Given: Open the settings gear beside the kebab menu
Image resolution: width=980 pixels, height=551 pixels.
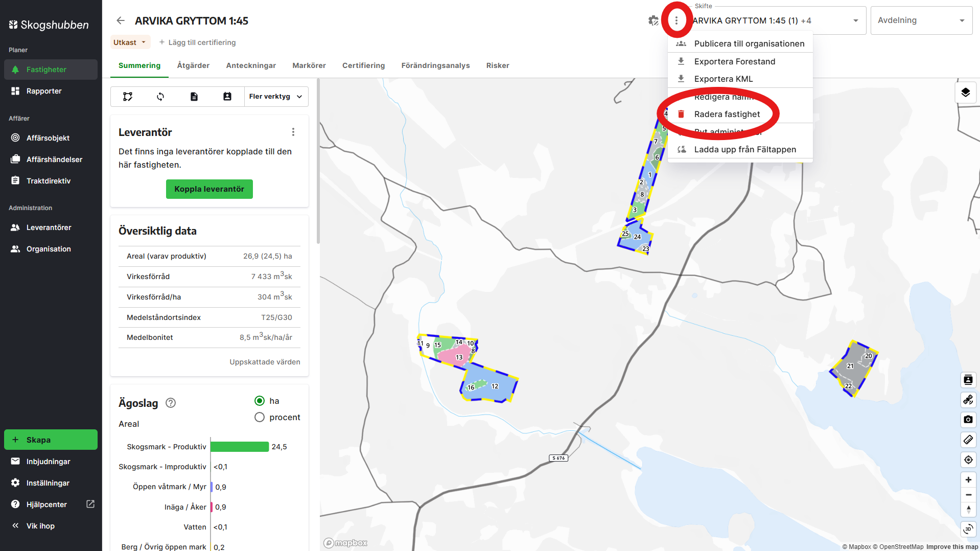Looking at the screenshot, I should pos(653,20).
